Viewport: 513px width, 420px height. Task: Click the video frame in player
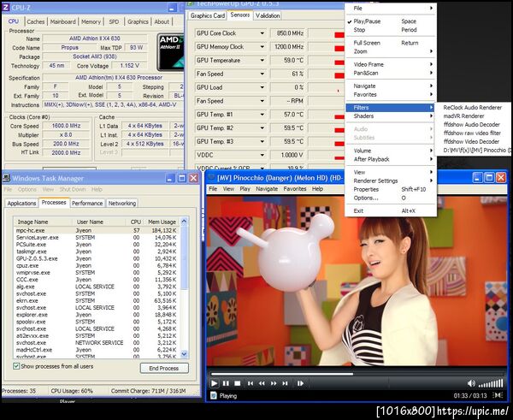(357, 281)
